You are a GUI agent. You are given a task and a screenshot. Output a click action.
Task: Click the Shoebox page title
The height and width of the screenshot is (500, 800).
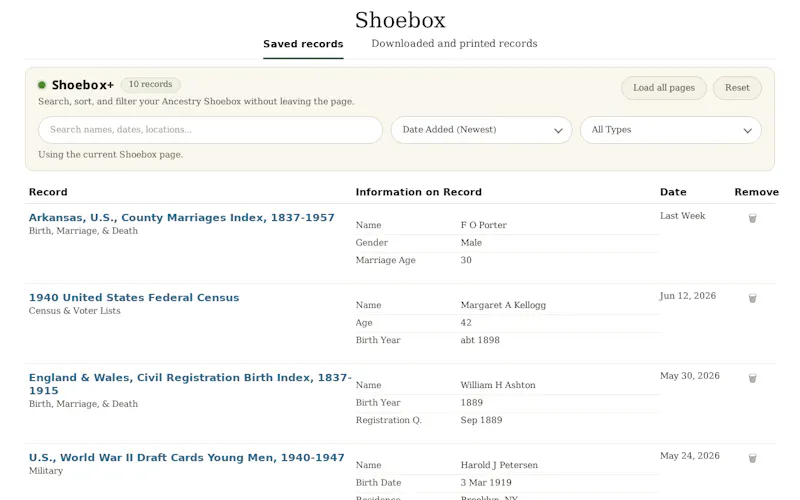coord(400,20)
